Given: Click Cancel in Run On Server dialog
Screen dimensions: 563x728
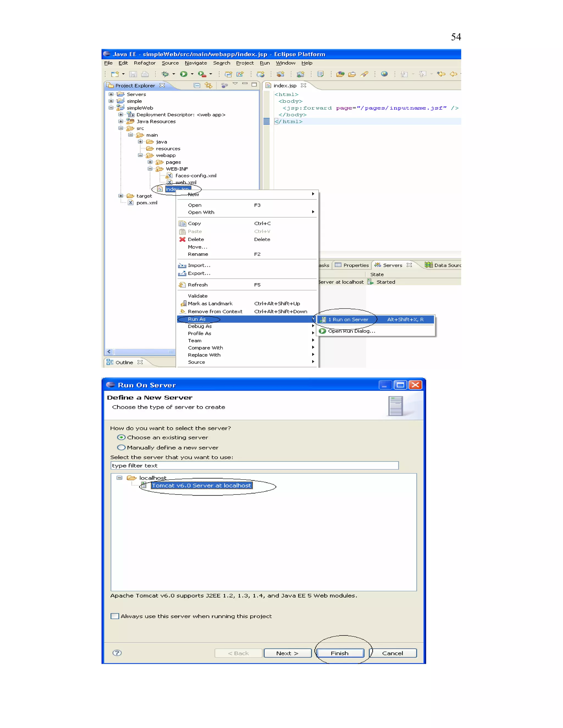Looking at the screenshot, I should coord(393,653).
